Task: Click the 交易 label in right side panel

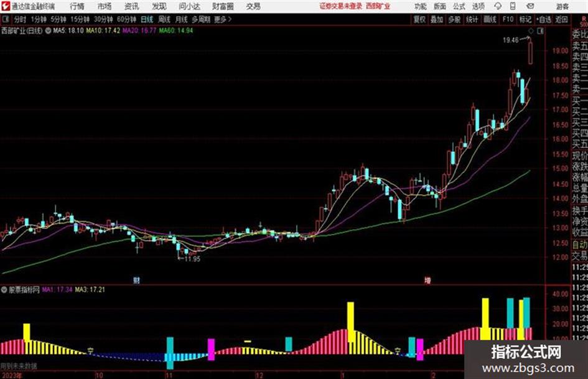Action: click(580, 256)
